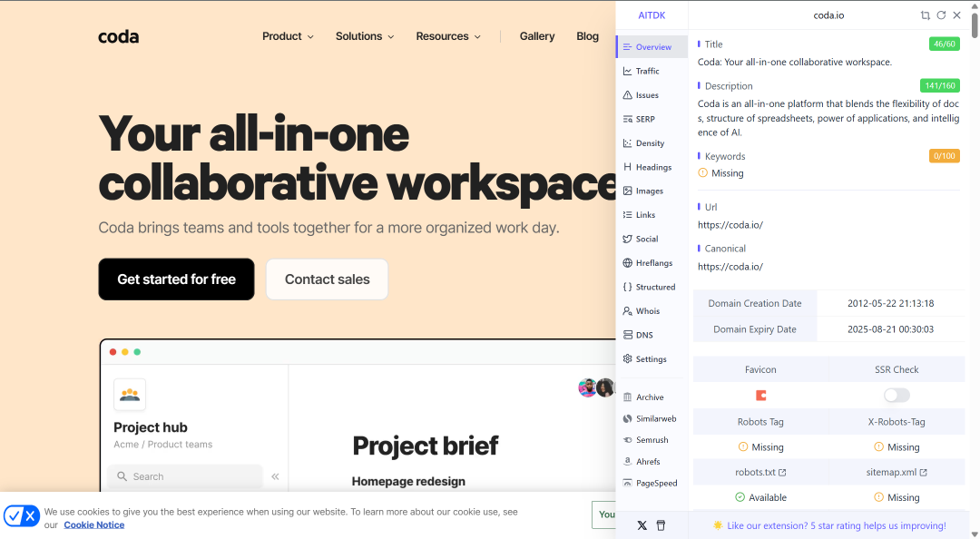Toggle the SSR Check switch
Image resolution: width=980 pixels, height=539 pixels.
tap(897, 396)
